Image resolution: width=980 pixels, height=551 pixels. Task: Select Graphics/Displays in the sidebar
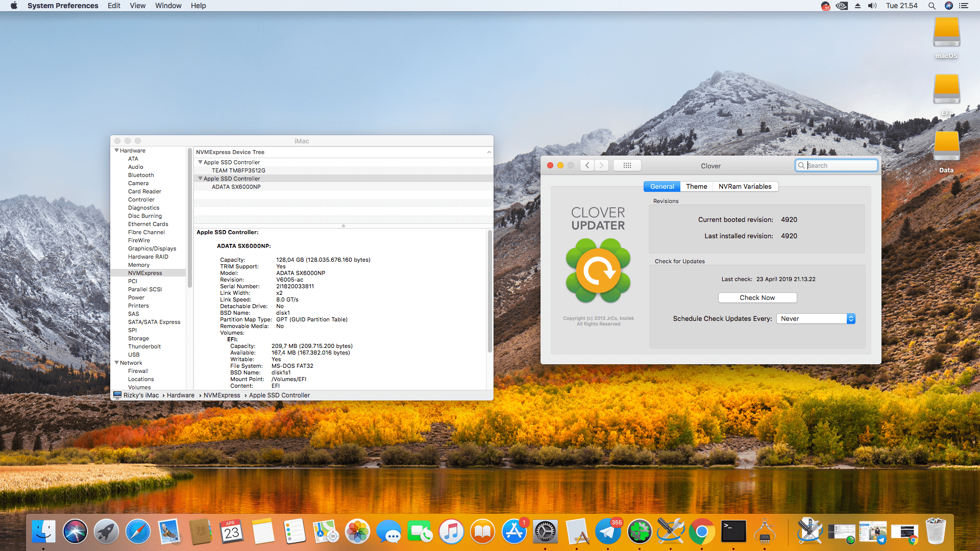pos(152,248)
